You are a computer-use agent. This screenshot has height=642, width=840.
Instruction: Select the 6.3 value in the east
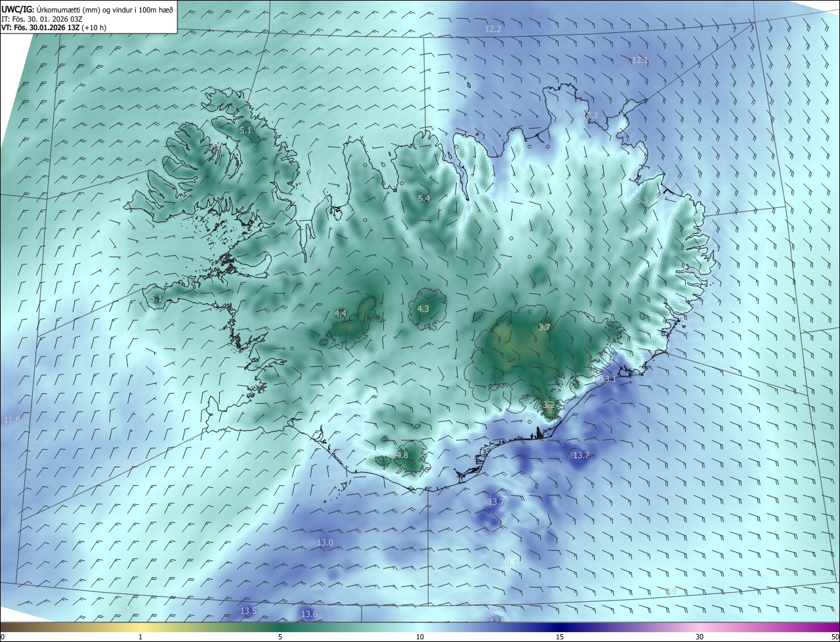point(641,200)
